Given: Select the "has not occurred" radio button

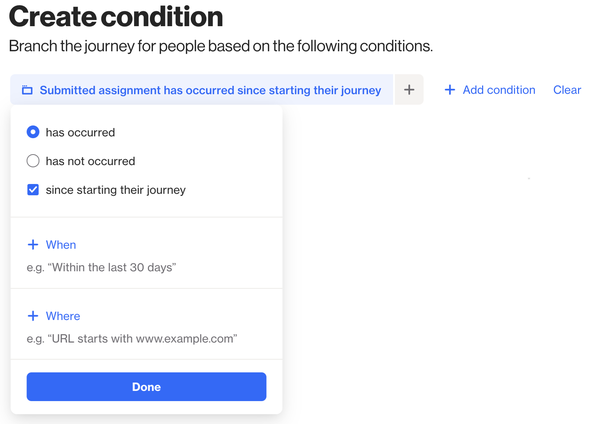Looking at the screenshot, I should 33,161.
